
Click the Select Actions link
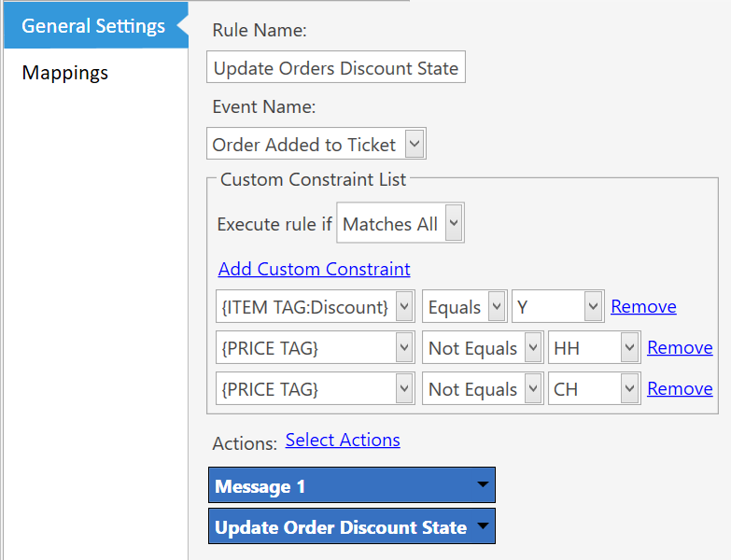pyautogui.click(x=343, y=440)
